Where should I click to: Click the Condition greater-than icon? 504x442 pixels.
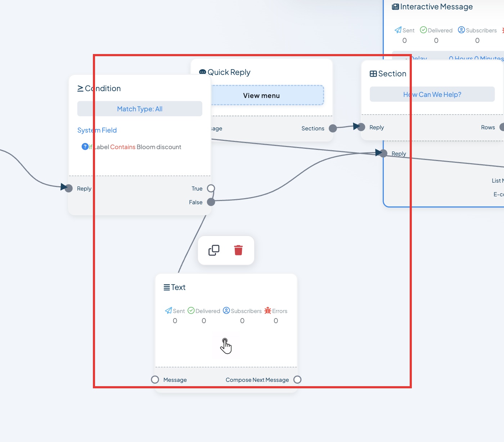pos(80,88)
